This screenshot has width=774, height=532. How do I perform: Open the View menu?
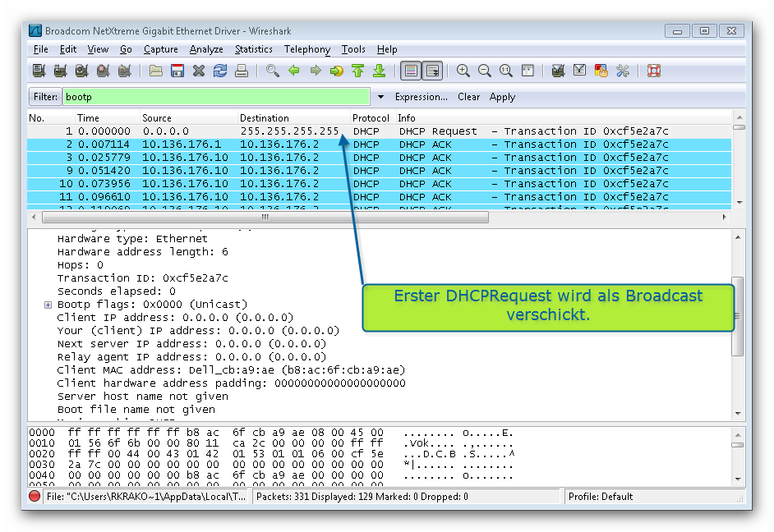tap(99, 49)
